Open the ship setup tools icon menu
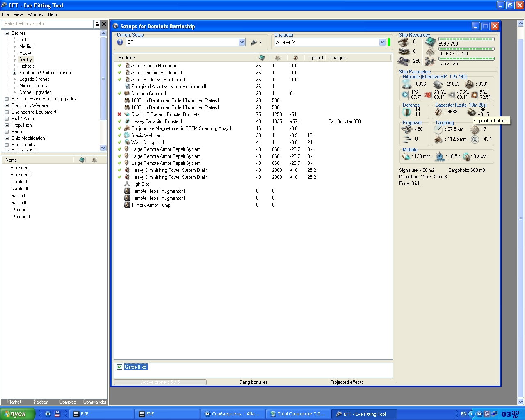The width and height of the screenshot is (525, 420). 256,42
